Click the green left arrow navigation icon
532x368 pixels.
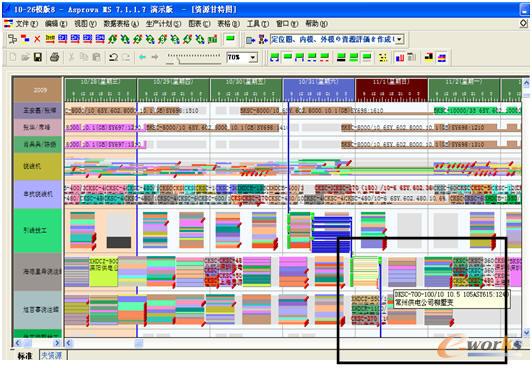click(142, 57)
